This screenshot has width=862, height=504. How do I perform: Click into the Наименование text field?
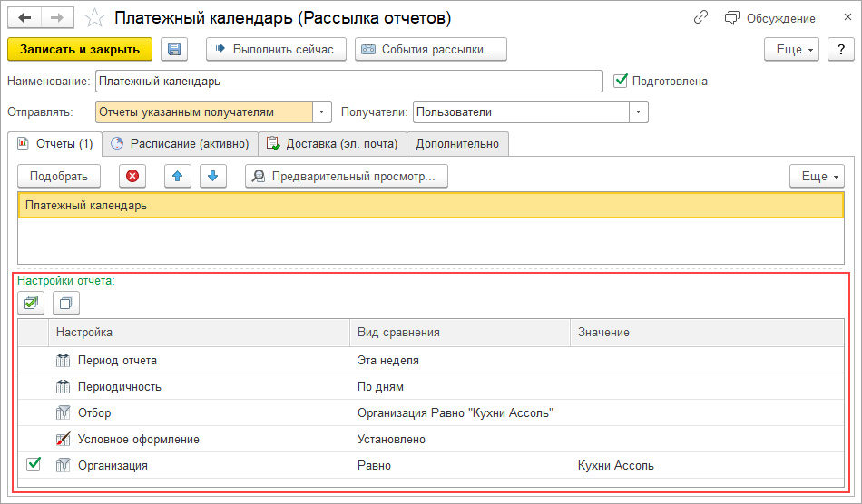coord(348,81)
